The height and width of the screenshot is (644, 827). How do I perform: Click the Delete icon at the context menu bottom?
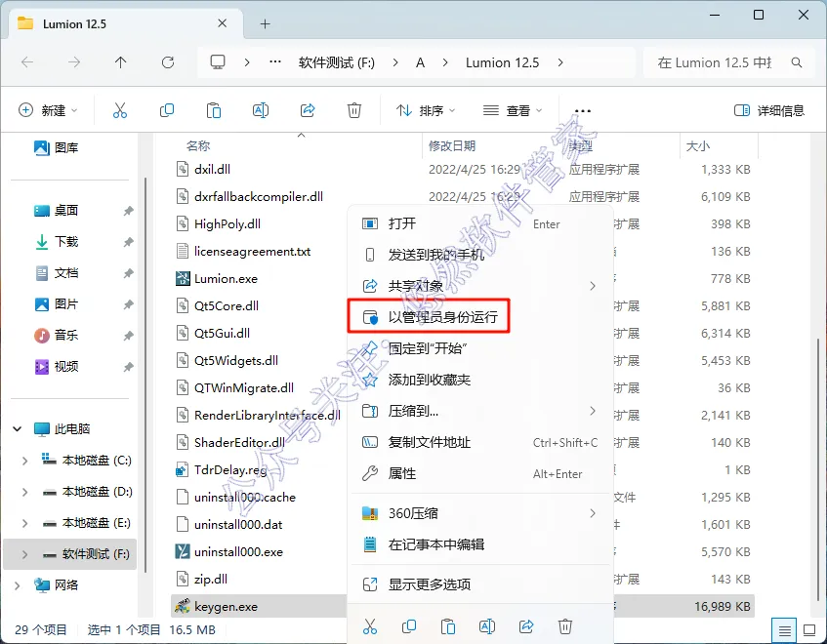pyautogui.click(x=565, y=626)
